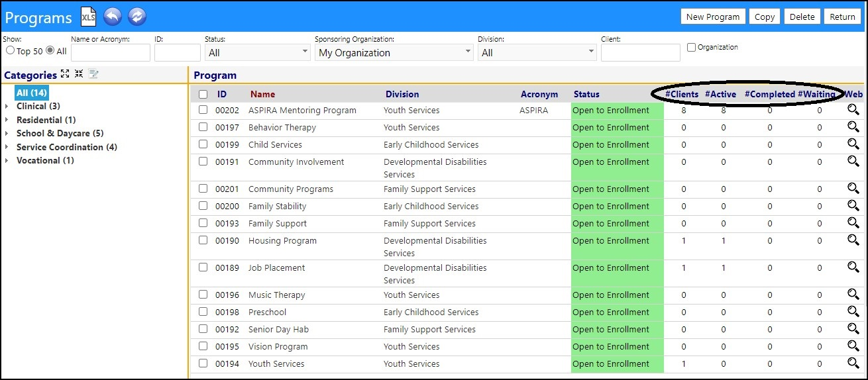This screenshot has height=380, width=868.
Task: Click magnifier icon for Community Involvement
Action: click(853, 162)
